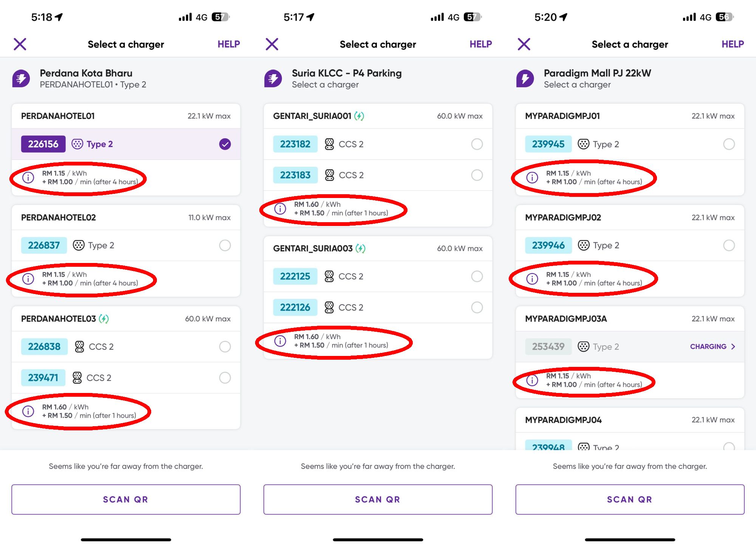The width and height of the screenshot is (756, 546).
Task: Close the Perdana Kota Bharu charger screen
Action: pyautogui.click(x=20, y=44)
